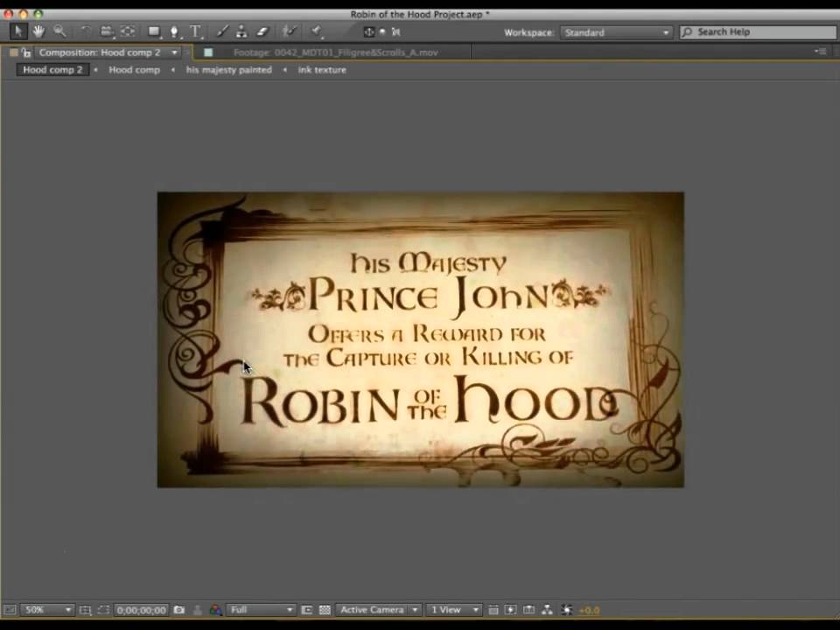Select the Type text tool
This screenshot has height=630, width=840.
click(x=196, y=31)
